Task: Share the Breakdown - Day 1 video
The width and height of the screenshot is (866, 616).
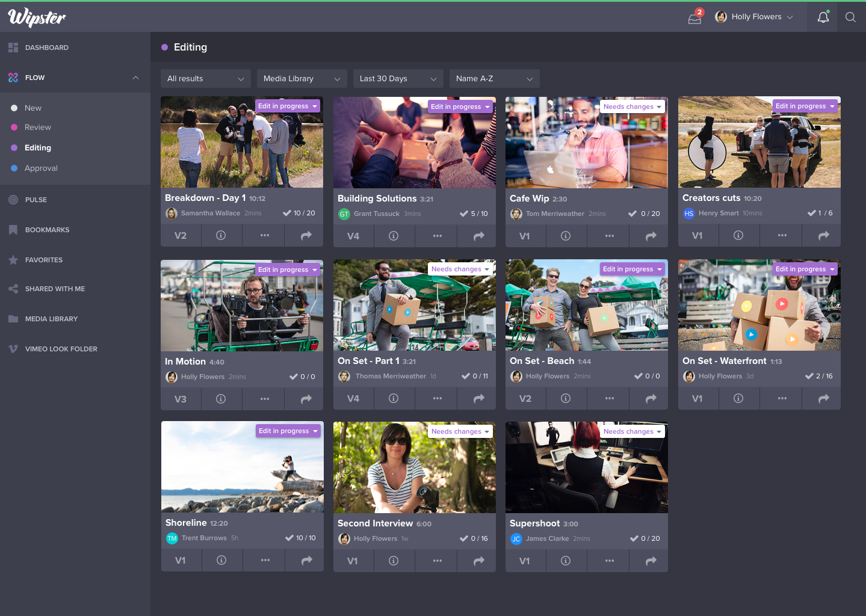Action: tap(306, 235)
